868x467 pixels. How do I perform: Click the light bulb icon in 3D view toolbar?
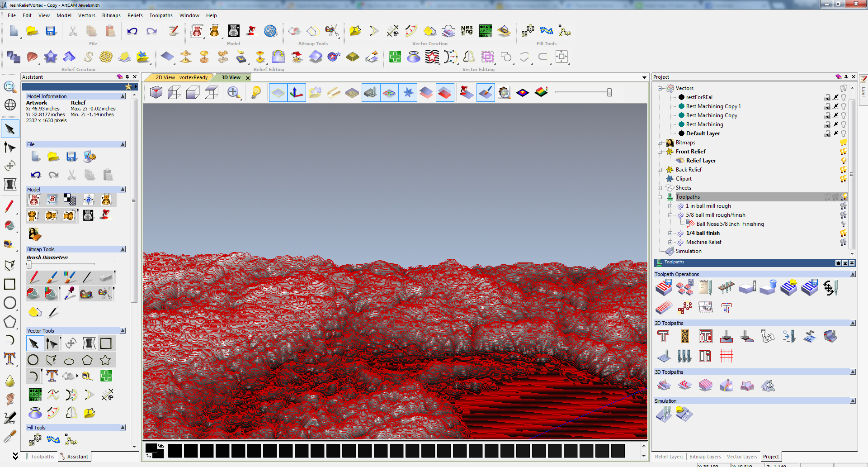256,93
